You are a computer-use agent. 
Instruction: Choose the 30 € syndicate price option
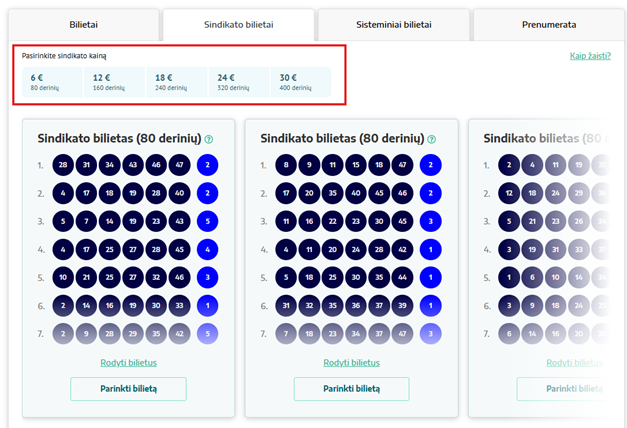pos(300,82)
